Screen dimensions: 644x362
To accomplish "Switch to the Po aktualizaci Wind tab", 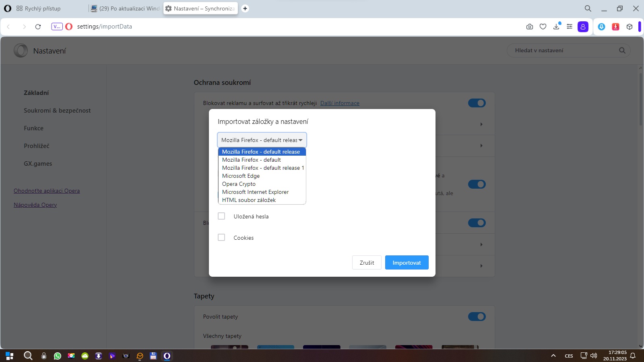I will click(125, 8).
